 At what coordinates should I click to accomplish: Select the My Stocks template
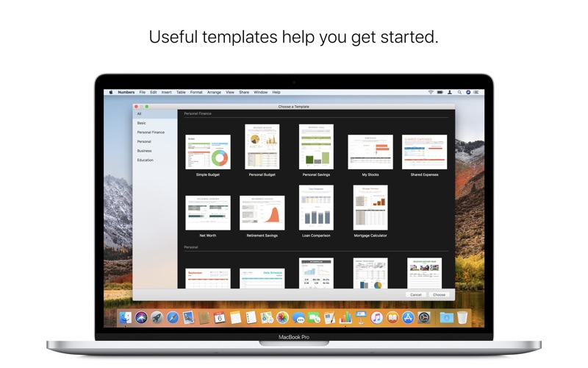pyautogui.click(x=370, y=152)
